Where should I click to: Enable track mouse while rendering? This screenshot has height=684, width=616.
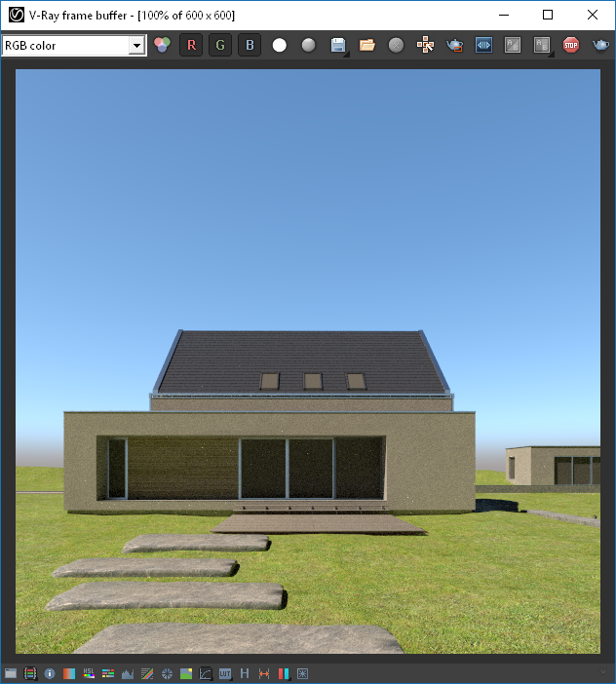(425, 45)
